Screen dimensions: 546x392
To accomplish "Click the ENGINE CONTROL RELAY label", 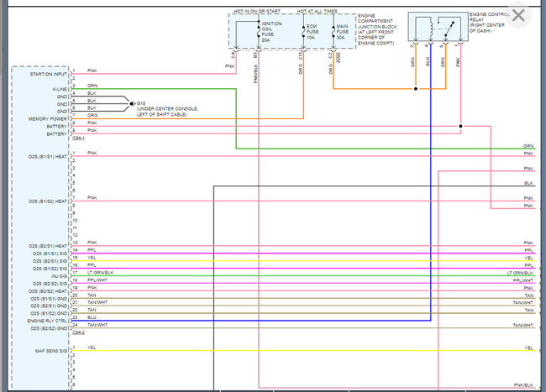I will coord(490,23).
